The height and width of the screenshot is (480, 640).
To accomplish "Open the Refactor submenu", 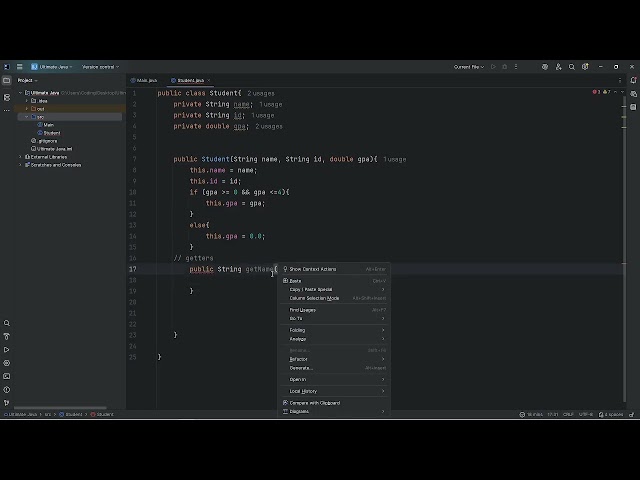I will pos(334,359).
